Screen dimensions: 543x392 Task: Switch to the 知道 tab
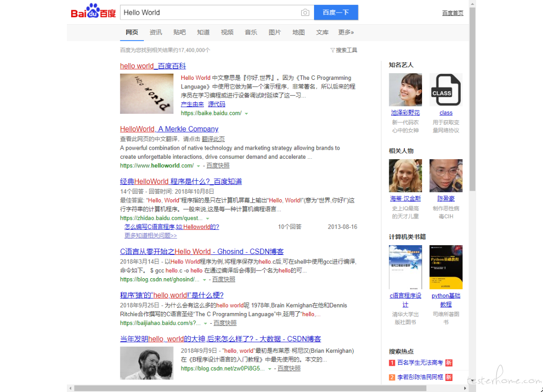point(203,32)
